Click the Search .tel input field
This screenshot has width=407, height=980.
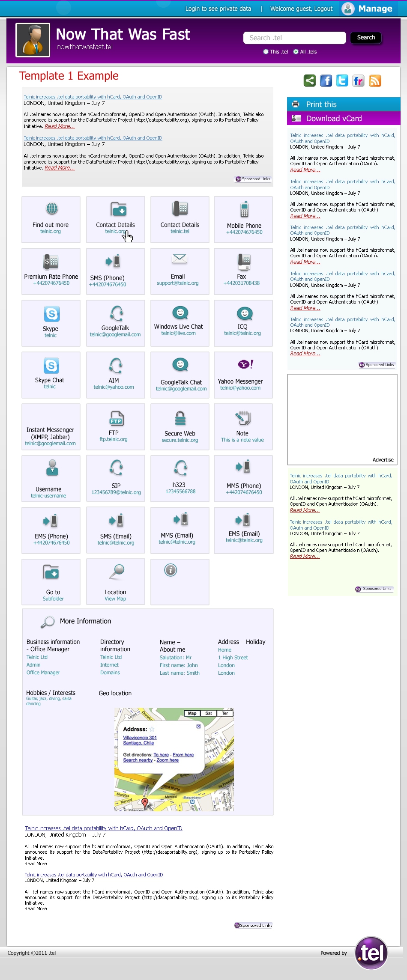pos(294,38)
